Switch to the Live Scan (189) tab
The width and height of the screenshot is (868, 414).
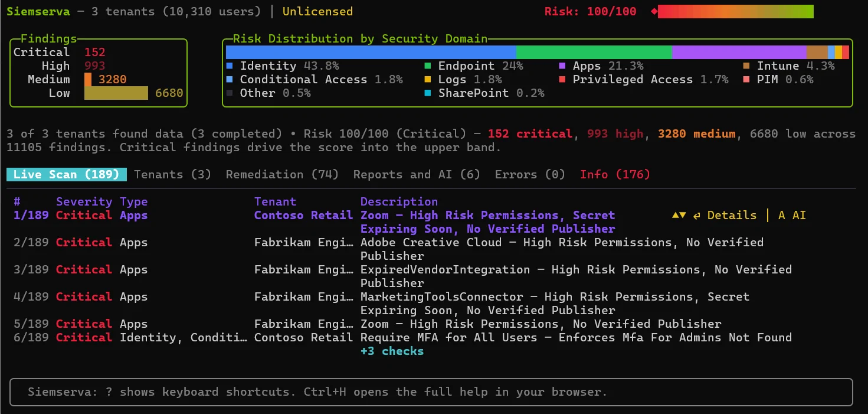(67, 174)
